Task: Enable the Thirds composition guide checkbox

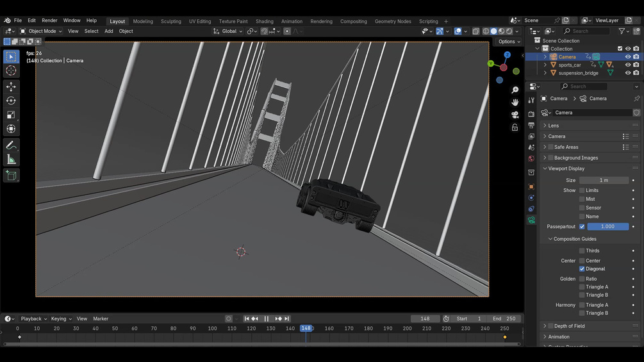Action: (x=582, y=251)
